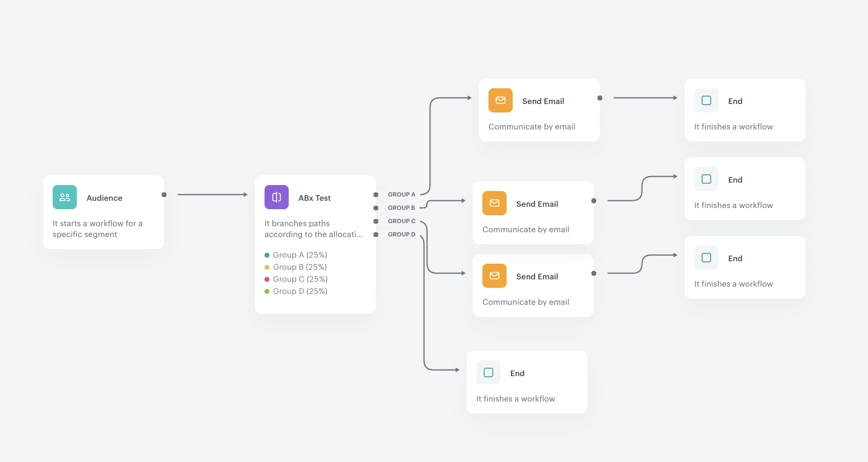Image resolution: width=868 pixels, height=462 pixels.
Task: Select the GROUP A output port dot
Action: 376,194
